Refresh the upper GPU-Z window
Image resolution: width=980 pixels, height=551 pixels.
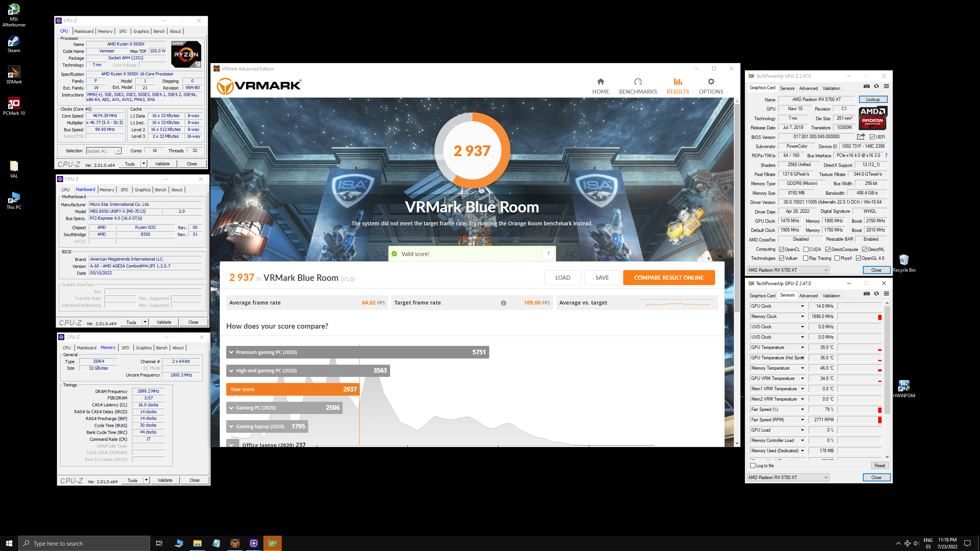click(876, 86)
